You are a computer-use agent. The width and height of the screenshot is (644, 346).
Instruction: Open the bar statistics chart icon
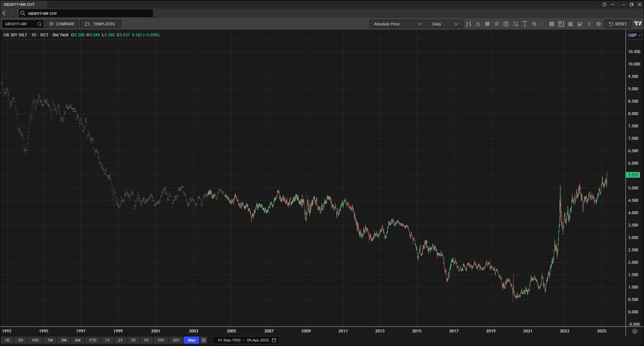point(580,24)
